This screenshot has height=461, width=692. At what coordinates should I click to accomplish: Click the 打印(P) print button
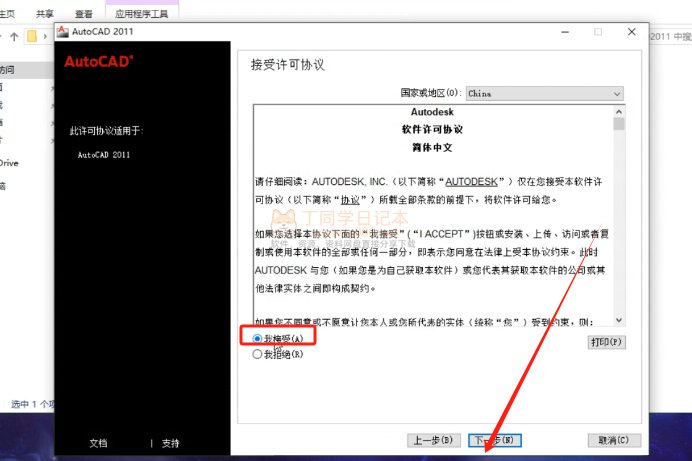pos(606,342)
